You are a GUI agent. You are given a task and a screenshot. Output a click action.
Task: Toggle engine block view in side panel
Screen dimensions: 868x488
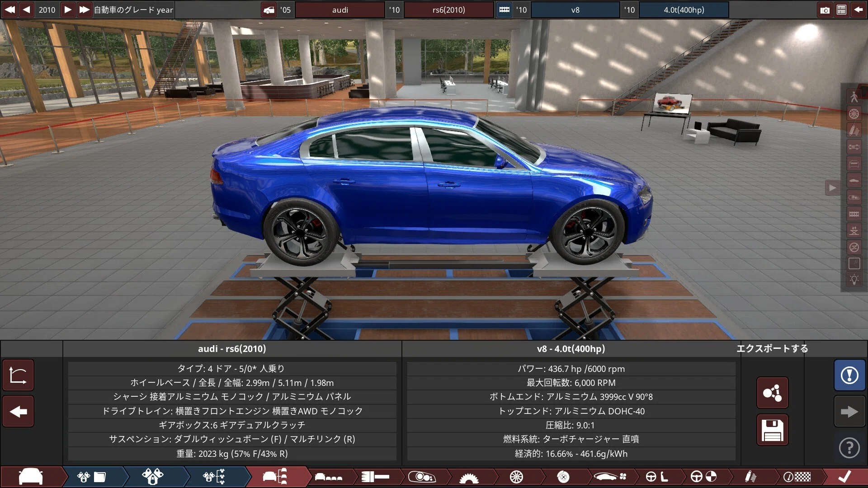click(x=854, y=214)
